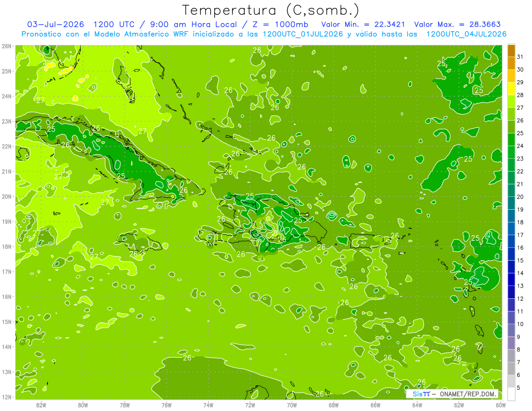Click the colorbar value label "10"
Image resolution: width=532 pixels, height=411 pixels.
coord(520,324)
